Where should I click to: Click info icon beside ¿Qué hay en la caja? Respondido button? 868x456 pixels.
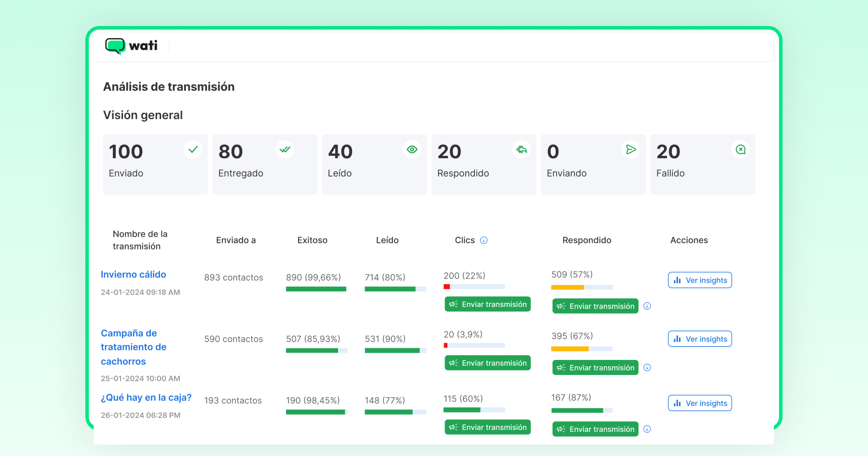(x=647, y=429)
